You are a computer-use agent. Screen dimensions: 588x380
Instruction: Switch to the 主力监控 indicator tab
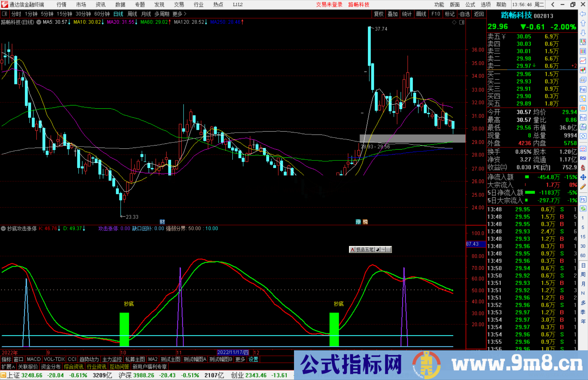coord(112,359)
